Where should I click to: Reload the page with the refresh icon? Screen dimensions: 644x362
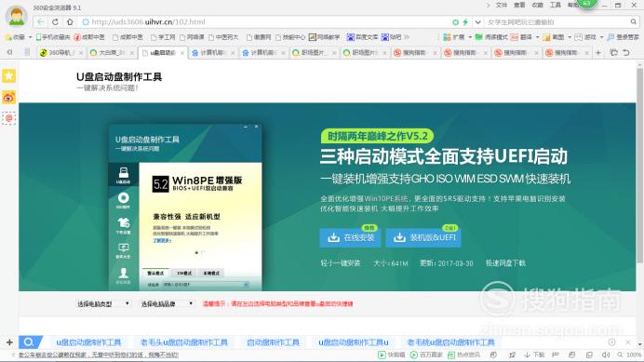[55, 21]
